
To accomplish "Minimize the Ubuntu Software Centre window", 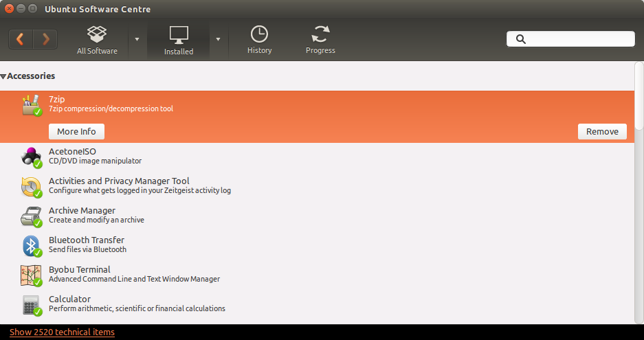I will pyautogui.click(x=21, y=9).
